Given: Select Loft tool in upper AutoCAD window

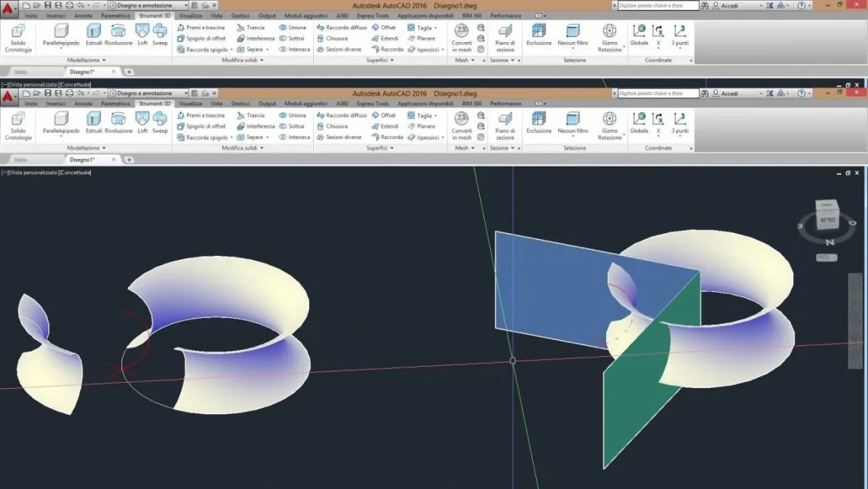Looking at the screenshot, I should click(142, 35).
